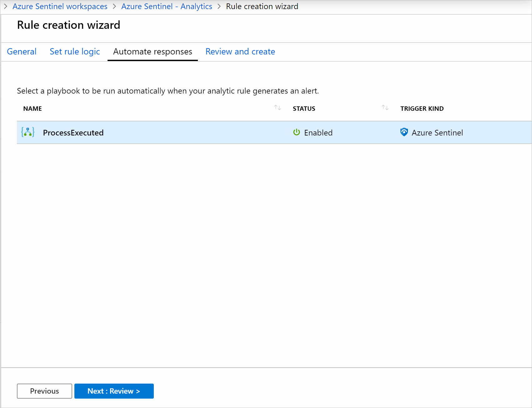Open Azure Sentinel workspaces breadcrumb link
This screenshot has height=408, width=532.
[60, 6]
